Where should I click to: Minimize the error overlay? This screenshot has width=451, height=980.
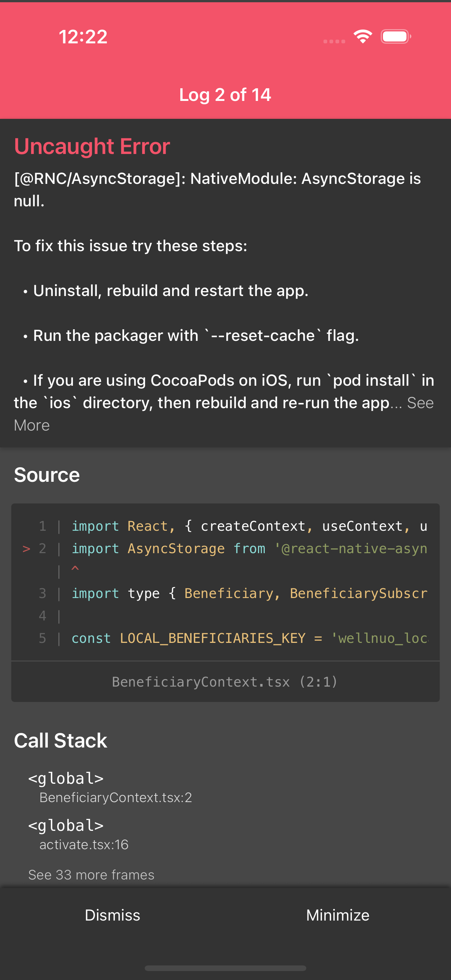tap(338, 915)
